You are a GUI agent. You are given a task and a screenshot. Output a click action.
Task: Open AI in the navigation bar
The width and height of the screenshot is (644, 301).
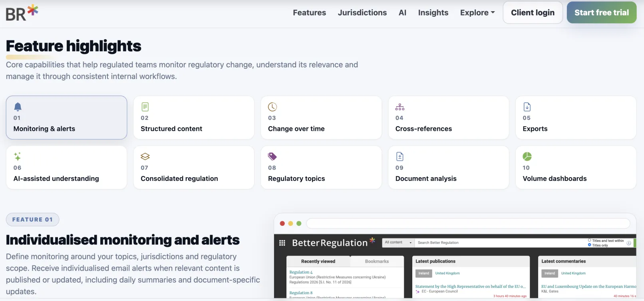402,13
